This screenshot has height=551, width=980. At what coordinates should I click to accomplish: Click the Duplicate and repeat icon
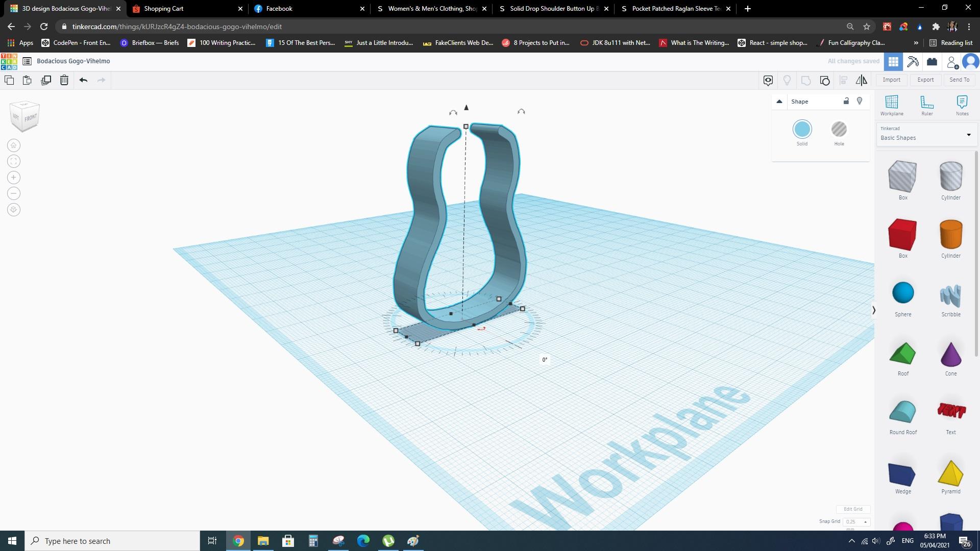point(46,80)
